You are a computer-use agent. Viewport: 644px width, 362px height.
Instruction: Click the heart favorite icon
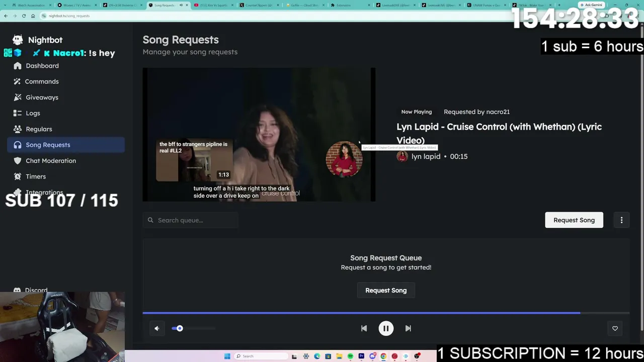pos(615,328)
